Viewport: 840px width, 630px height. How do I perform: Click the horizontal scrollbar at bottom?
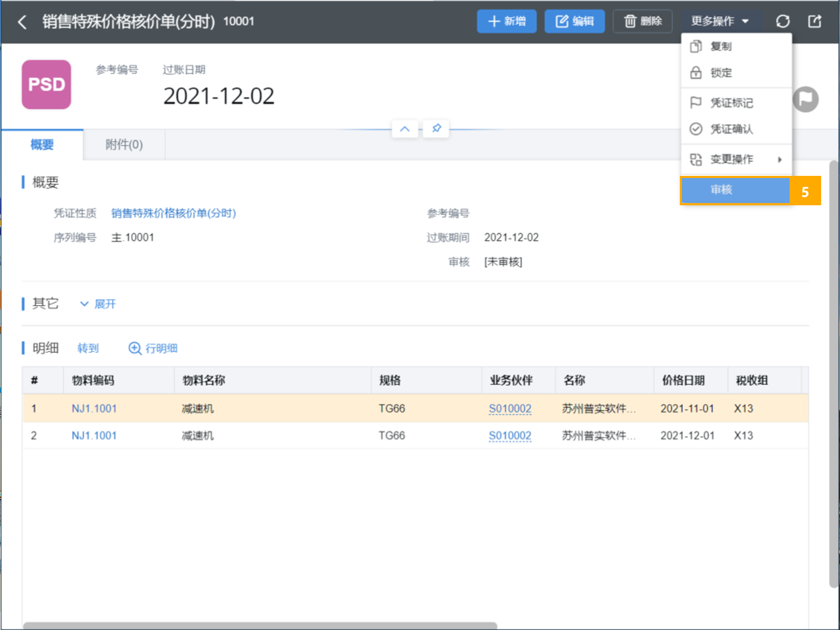tap(260, 625)
